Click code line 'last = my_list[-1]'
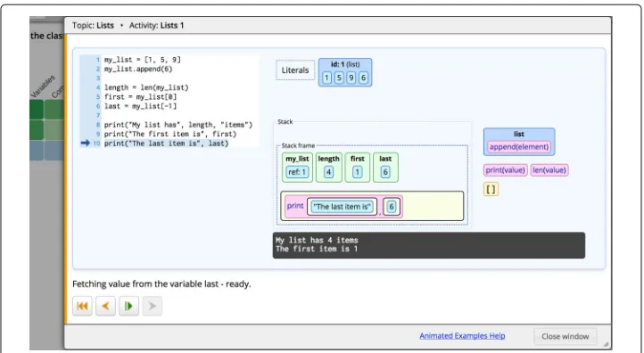 click(140, 106)
